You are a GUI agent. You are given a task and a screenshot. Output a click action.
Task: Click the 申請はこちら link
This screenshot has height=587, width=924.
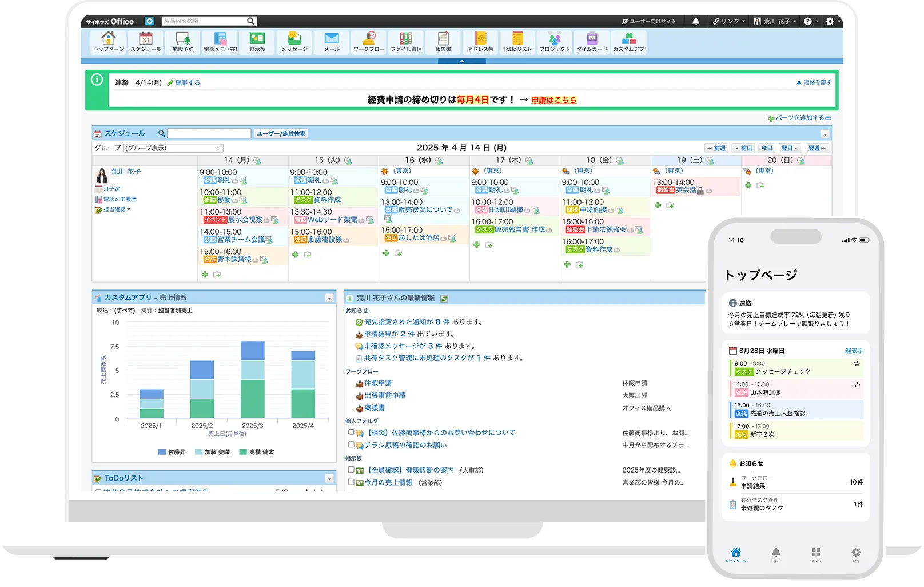[x=553, y=100]
